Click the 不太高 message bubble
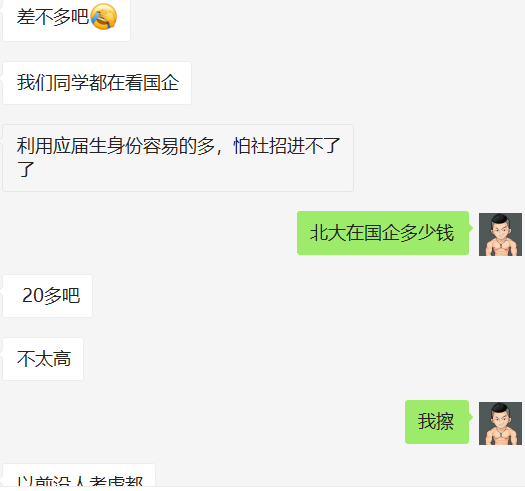Screen dimensions: 525x491 [x=43, y=359]
